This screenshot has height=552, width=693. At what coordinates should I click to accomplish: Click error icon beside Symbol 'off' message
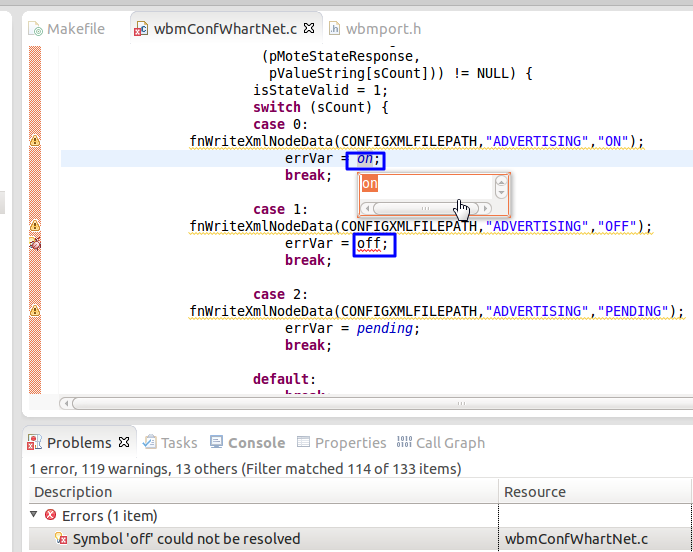[61, 538]
